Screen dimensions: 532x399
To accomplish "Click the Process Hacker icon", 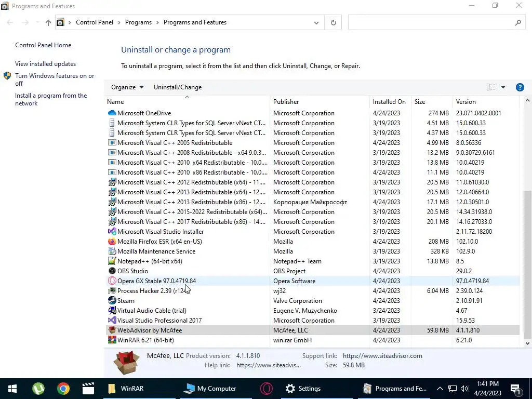I will pos(112,291).
